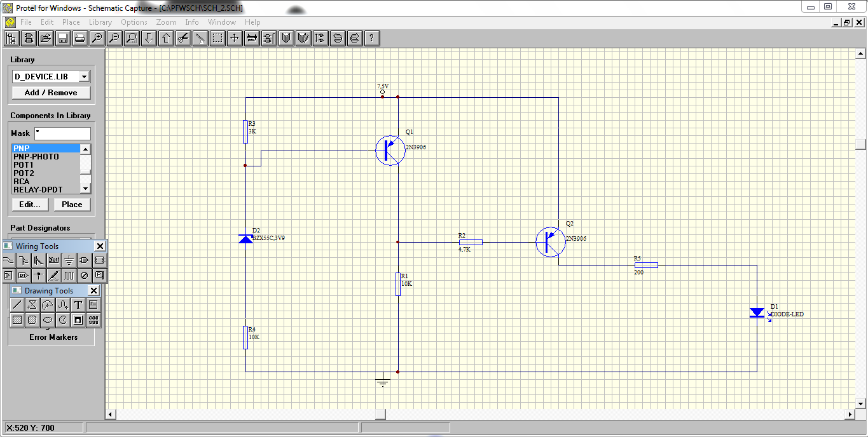The width and height of the screenshot is (868, 437).
Task: Open the Help menu
Action: [x=252, y=22]
